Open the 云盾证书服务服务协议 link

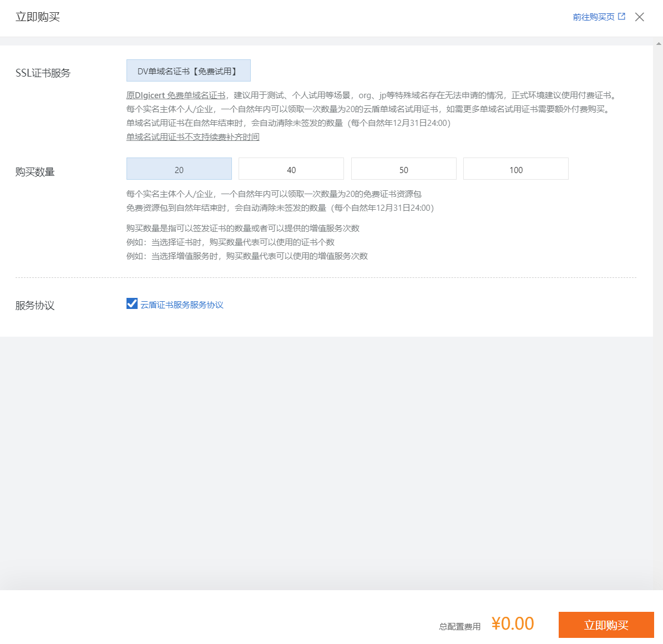[182, 305]
